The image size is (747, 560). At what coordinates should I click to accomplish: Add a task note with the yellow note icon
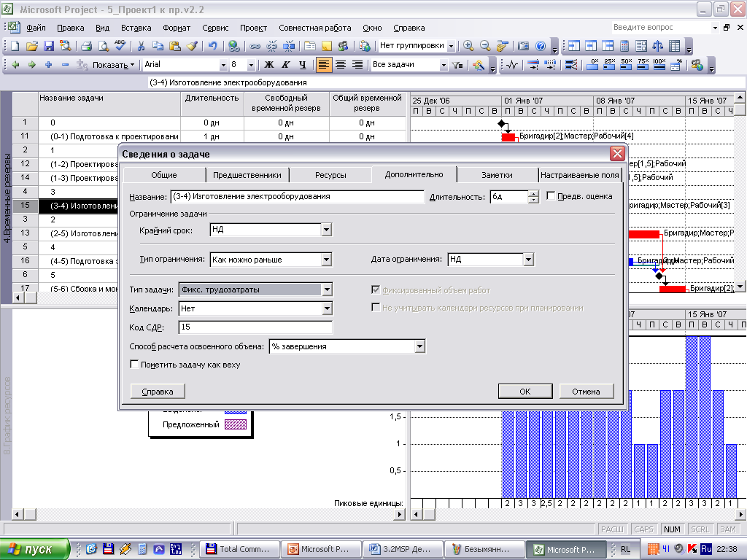tap(327, 46)
